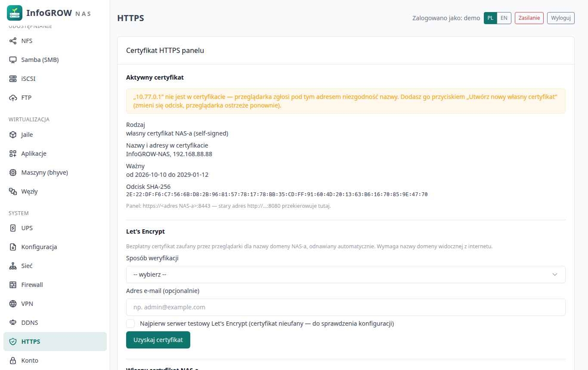Click the VPN globe icon
This screenshot has height=370, width=588.
13,304
